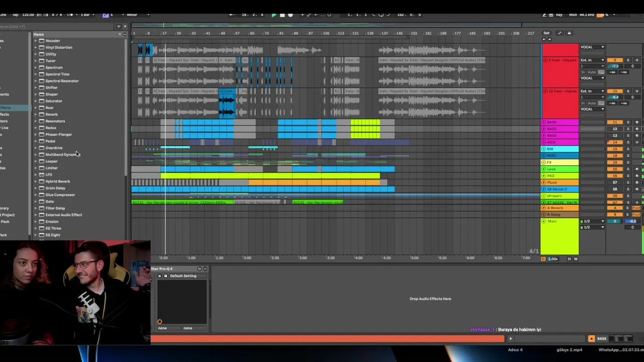The image size is (644, 362).
Task: Set track 10 monitor to Auto
Action: pos(592,103)
